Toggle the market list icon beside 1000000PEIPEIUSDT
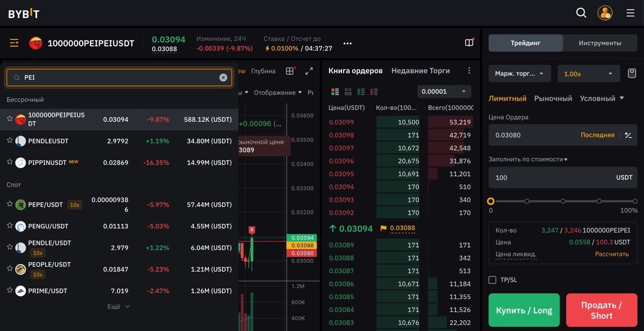 coord(14,43)
